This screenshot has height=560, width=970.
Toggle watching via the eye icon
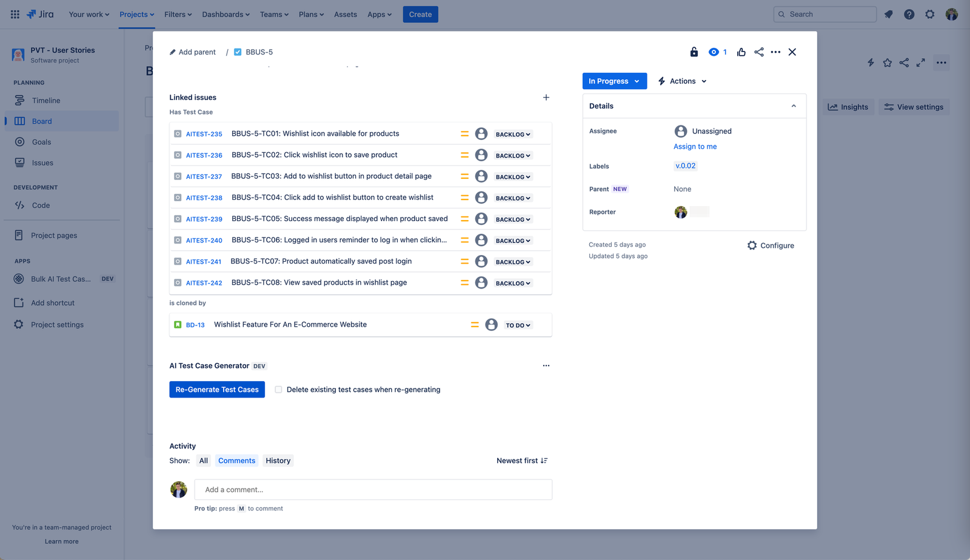point(714,52)
